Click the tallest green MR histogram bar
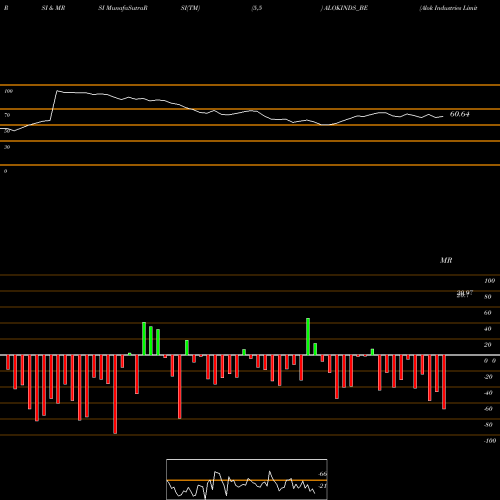 coord(308,337)
